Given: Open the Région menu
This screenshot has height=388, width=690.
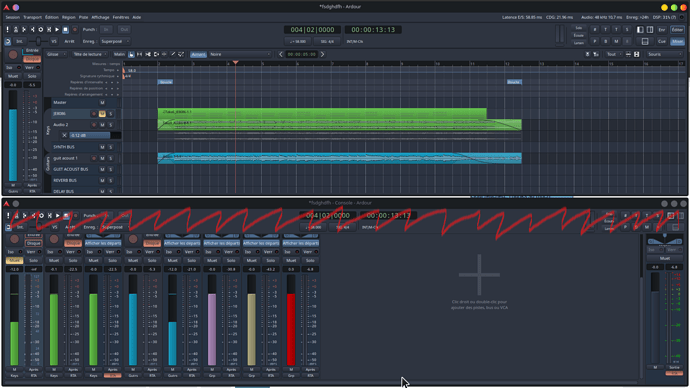Looking at the screenshot, I should coord(69,17).
